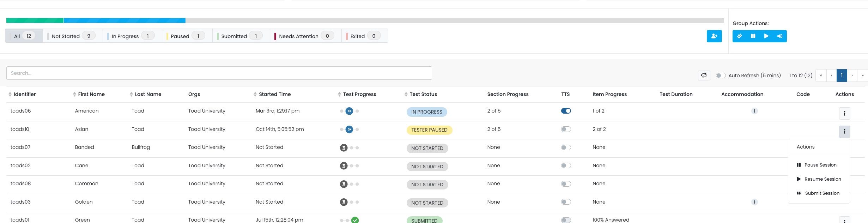Click the TESTER PAUSED status badge
This screenshot has height=223, width=868.
(x=429, y=130)
